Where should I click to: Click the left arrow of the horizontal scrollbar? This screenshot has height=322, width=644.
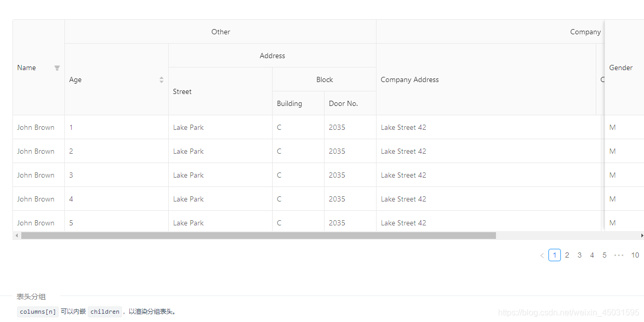16,235
